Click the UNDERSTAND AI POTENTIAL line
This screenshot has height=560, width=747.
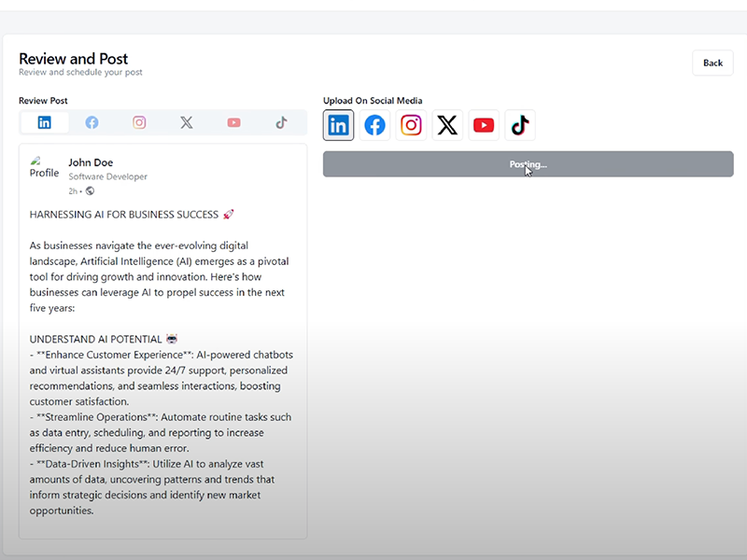(x=104, y=339)
